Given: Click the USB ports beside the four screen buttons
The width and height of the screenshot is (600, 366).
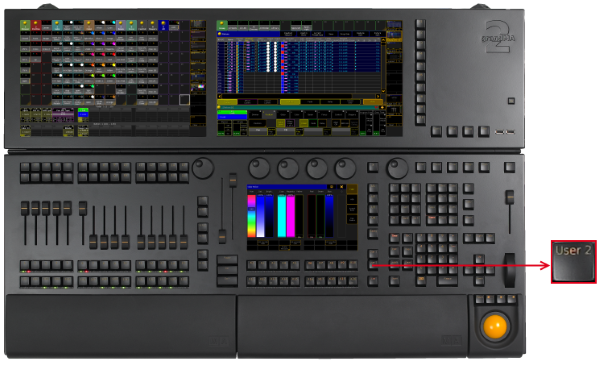Looking at the screenshot, I should [x=505, y=132].
